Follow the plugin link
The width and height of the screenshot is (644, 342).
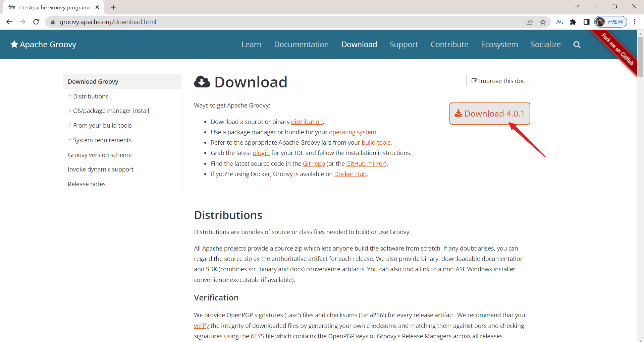(x=261, y=153)
